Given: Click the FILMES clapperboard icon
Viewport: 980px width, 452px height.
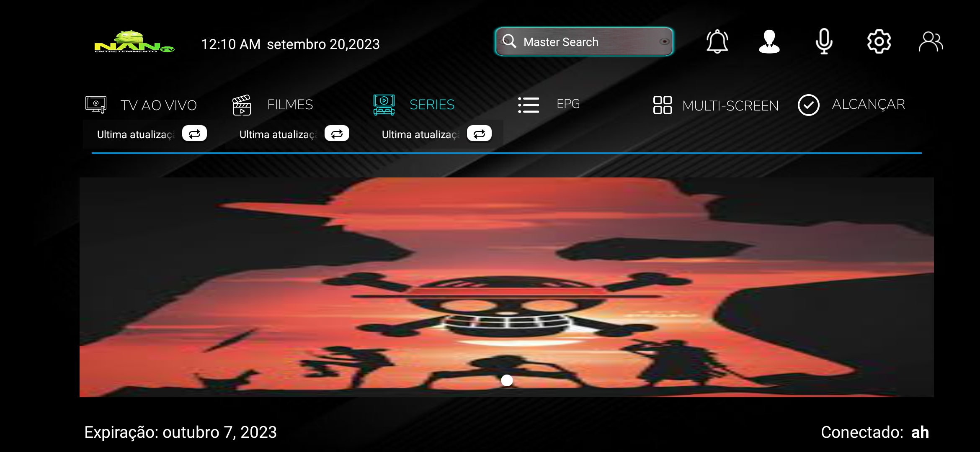Looking at the screenshot, I should pos(242,105).
